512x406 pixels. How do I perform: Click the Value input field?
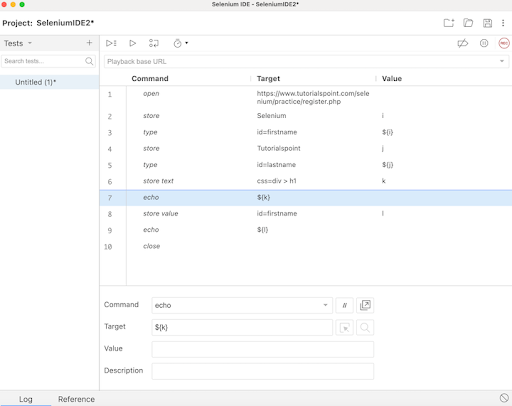point(263,349)
